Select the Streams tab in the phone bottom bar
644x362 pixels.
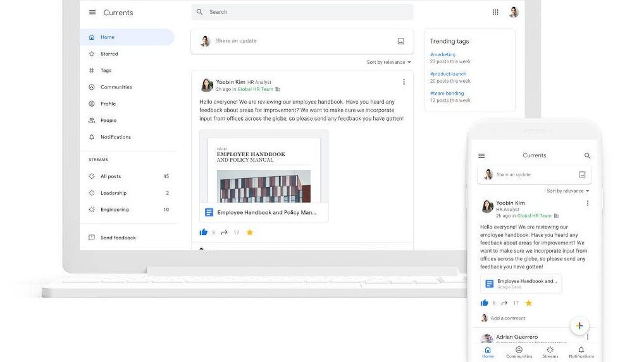tap(550, 352)
